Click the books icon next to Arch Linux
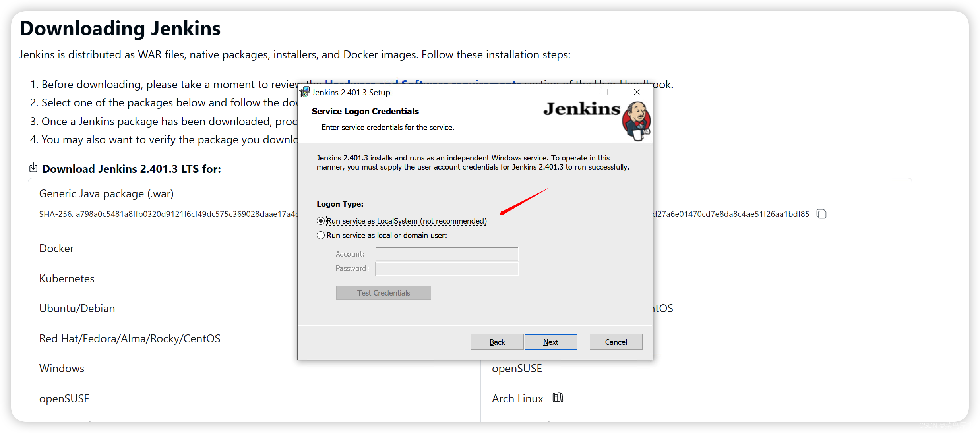The width and height of the screenshot is (980, 433). tap(558, 397)
